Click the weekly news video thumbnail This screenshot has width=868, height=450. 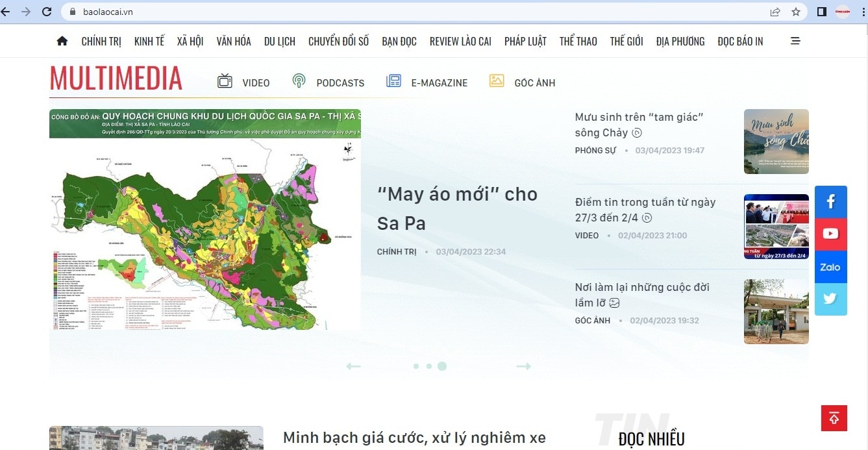pos(776,227)
